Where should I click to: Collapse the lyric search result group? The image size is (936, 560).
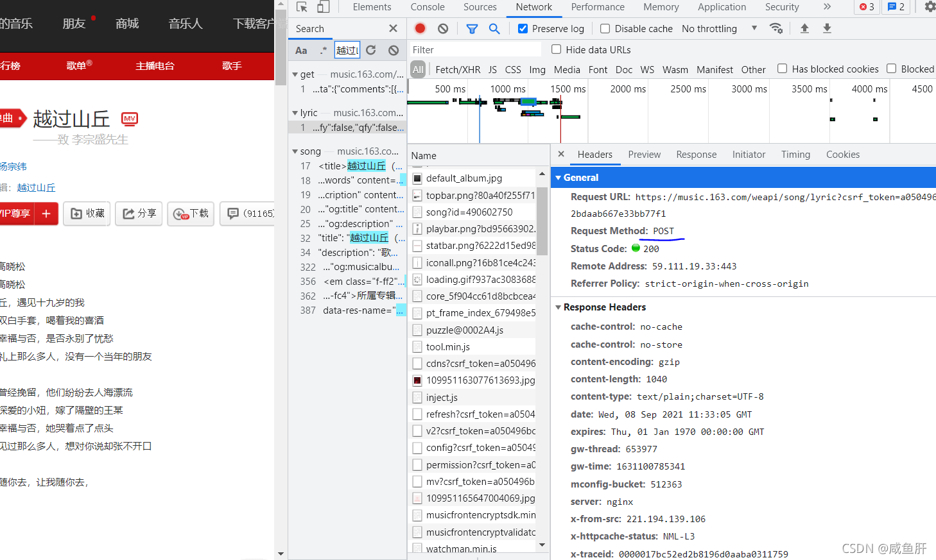(295, 113)
